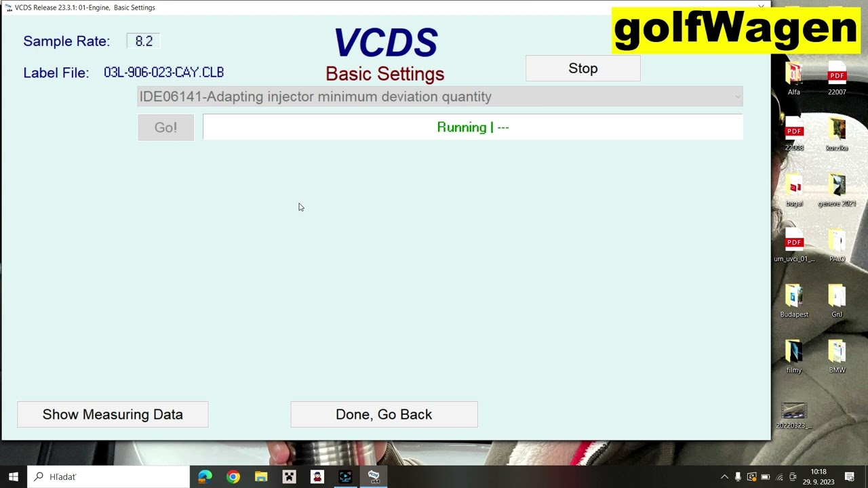The image size is (868, 488).
Task: Click the Sample Rate label
Action: coord(66,41)
